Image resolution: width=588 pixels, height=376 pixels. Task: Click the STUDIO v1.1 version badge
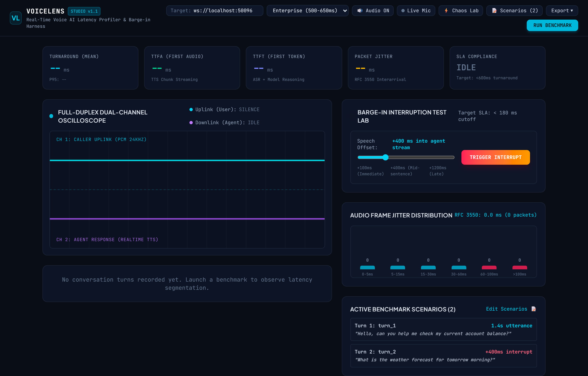[84, 11]
